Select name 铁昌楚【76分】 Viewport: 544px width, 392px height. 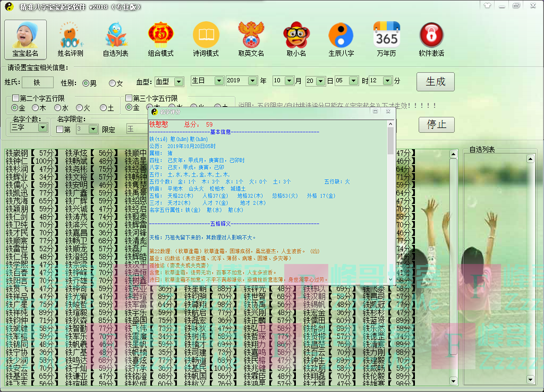(329, 345)
